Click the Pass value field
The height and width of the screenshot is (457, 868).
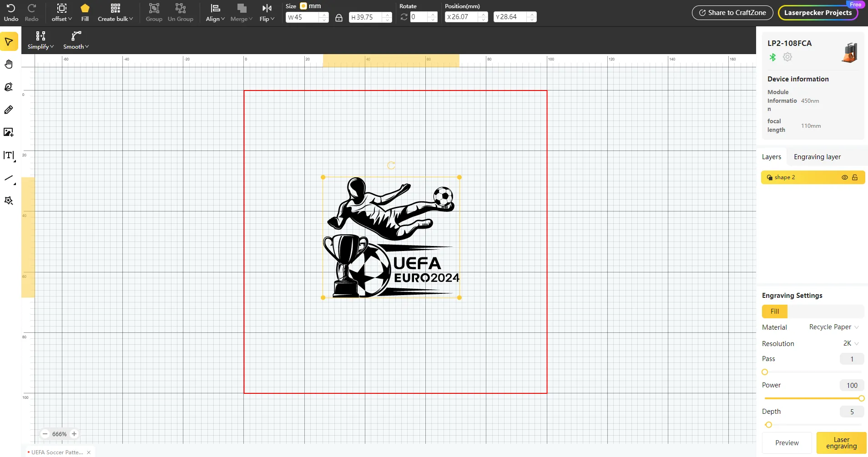click(x=852, y=359)
